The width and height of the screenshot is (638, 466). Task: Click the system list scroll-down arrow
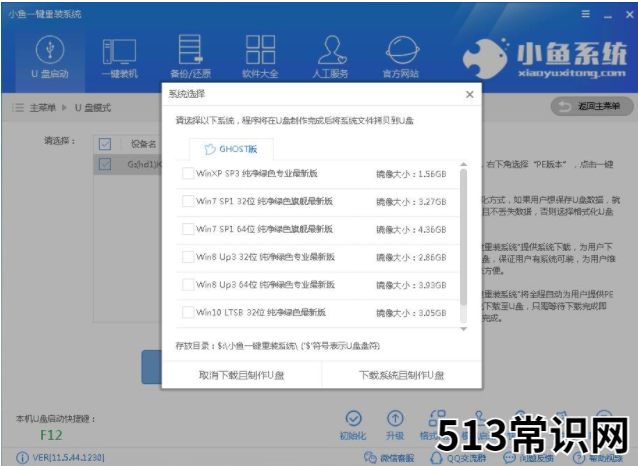pyautogui.click(x=463, y=329)
